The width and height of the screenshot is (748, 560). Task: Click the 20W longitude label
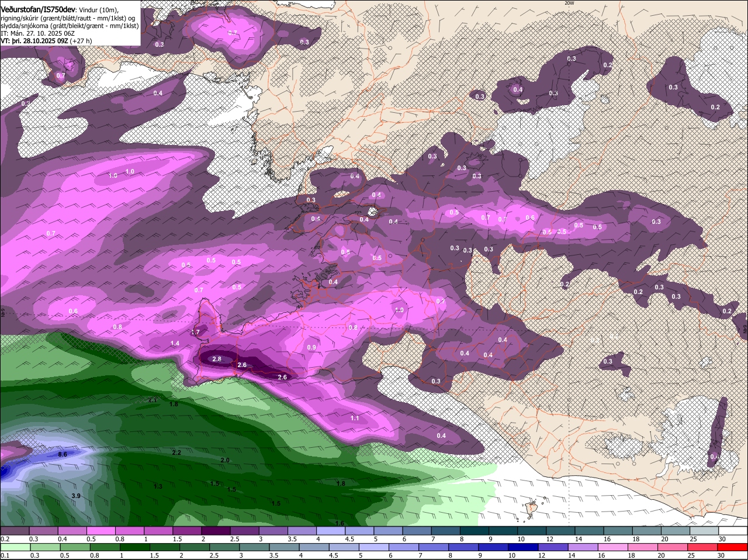pyautogui.click(x=570, y=3)
